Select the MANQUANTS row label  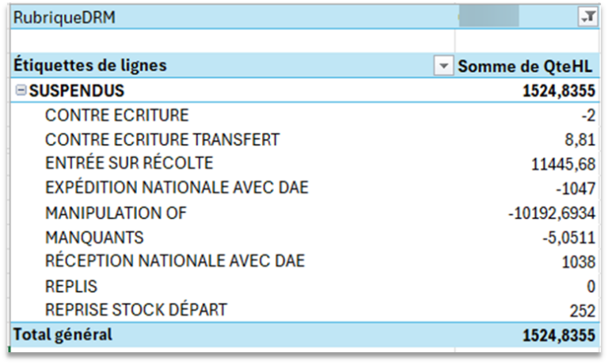[94, 237]
